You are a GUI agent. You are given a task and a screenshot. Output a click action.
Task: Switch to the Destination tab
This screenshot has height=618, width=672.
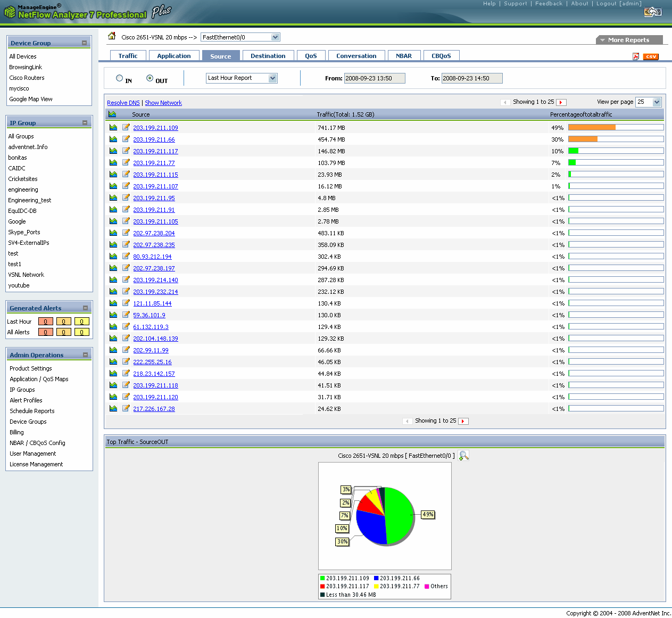pos(268,56)
